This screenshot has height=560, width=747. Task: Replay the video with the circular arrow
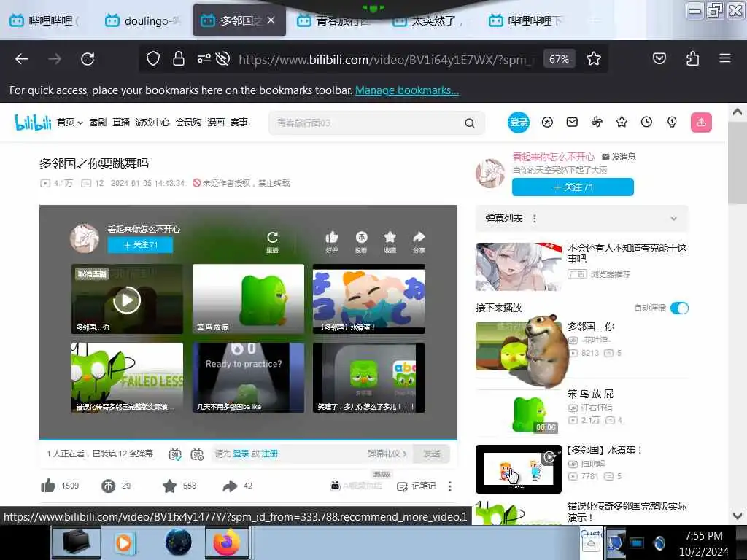click(x=273, y=242)
